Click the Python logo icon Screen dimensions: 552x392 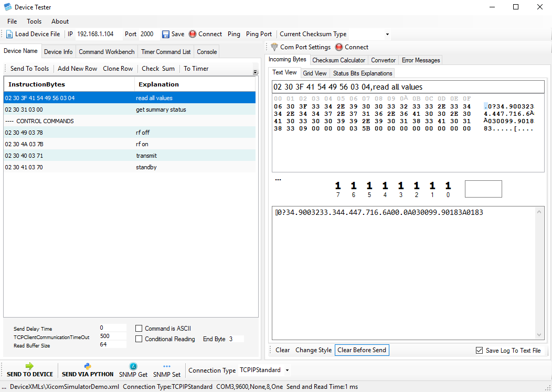(x=88, y=366)
